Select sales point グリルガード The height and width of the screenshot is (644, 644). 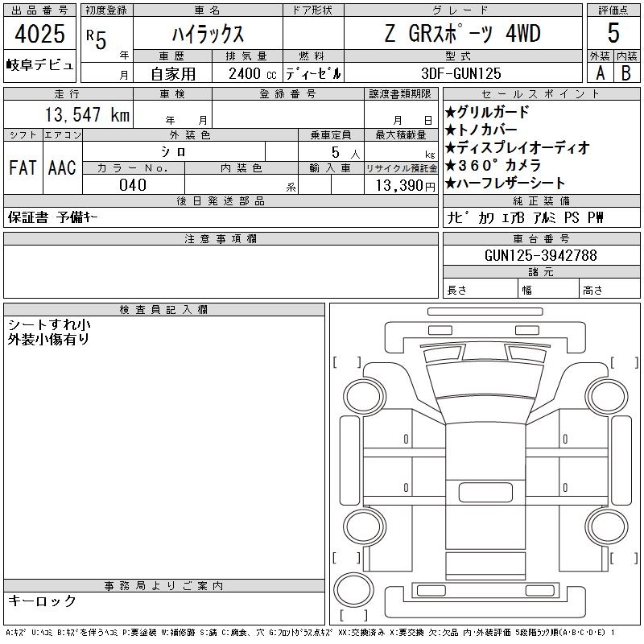pyautogui.click(x=487, y=112)
